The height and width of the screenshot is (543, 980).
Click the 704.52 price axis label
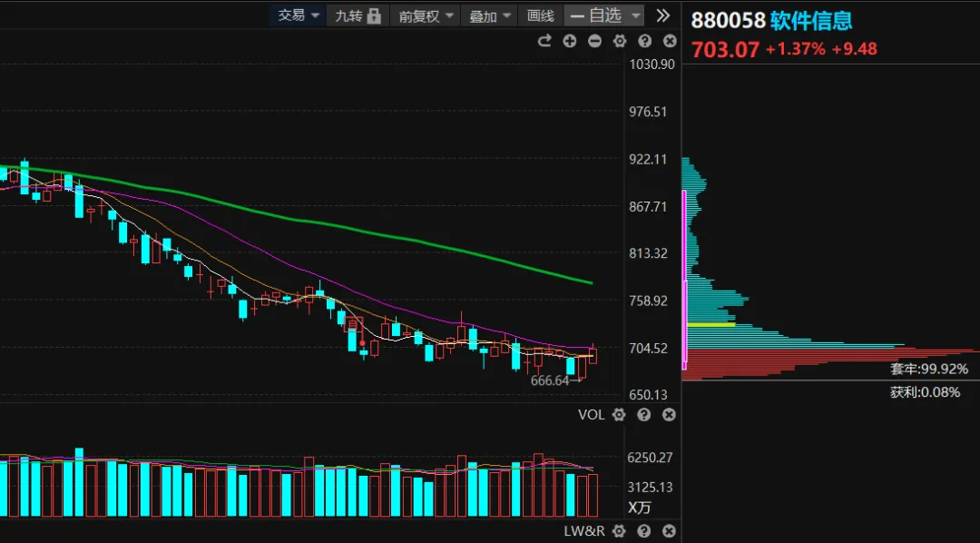tap(650, 348)
